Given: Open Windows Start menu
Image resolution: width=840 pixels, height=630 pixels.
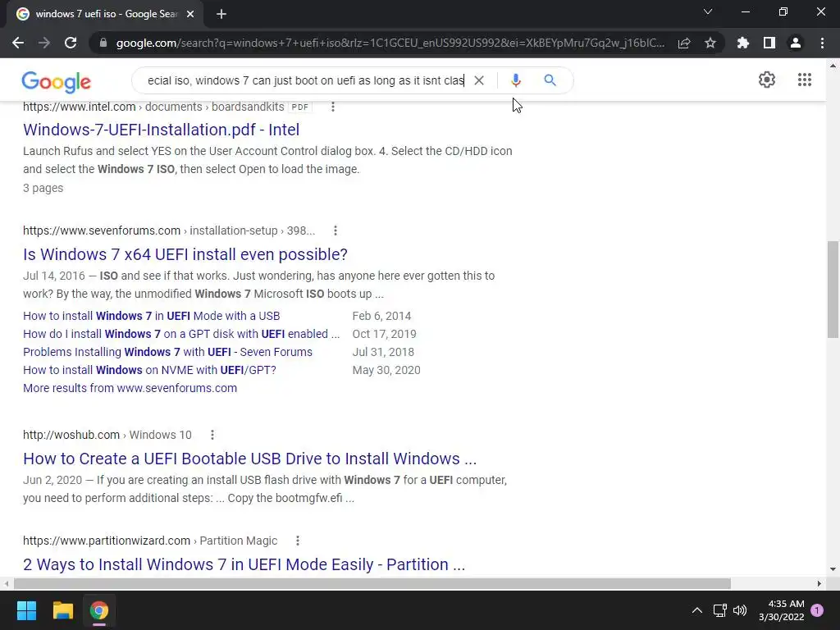Looking at the screenshot, I should (x=26, y=610).
